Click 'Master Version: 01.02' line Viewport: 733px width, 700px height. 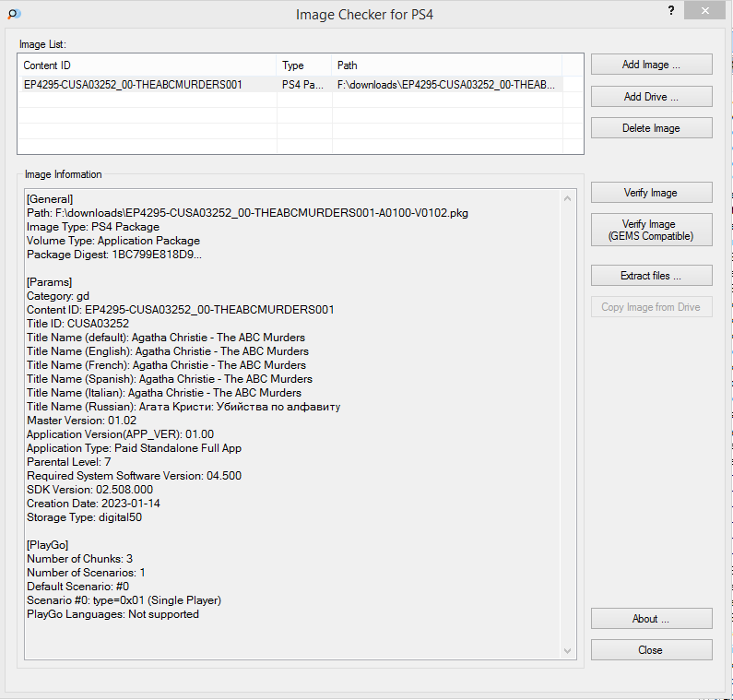[82, 421]
